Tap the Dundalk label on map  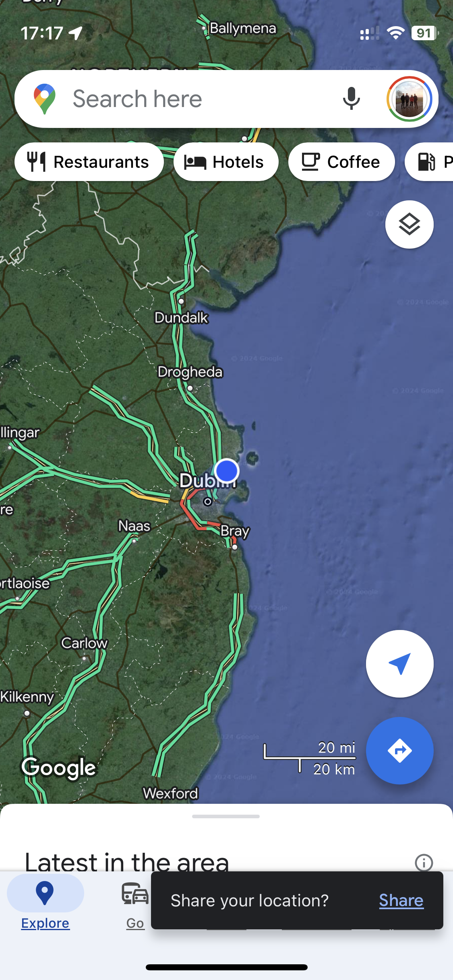[181, 317]
